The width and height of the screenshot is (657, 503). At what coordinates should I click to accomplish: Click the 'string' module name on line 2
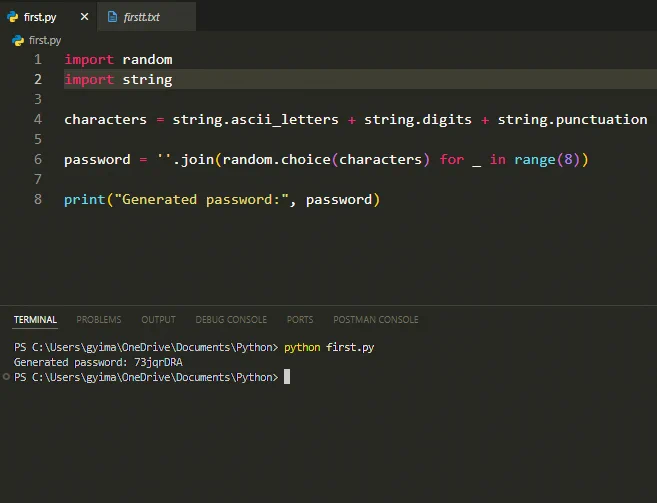click(x=147, y=80)
